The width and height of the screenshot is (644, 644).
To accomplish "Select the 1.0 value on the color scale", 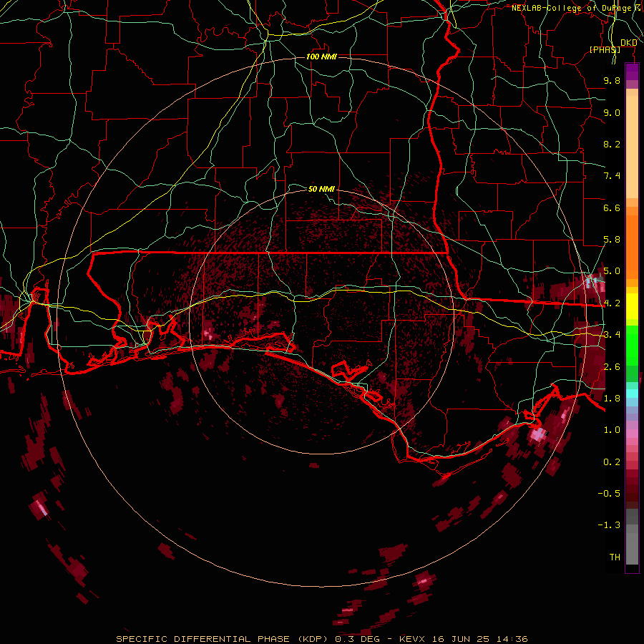I will tap(612, 430).
